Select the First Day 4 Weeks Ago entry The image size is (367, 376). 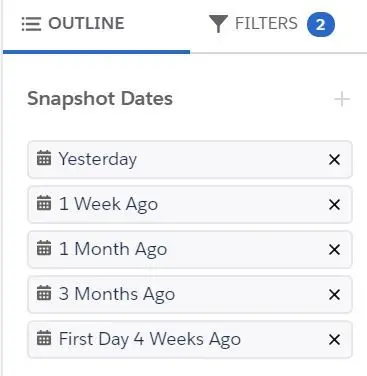tap(190, 340)
